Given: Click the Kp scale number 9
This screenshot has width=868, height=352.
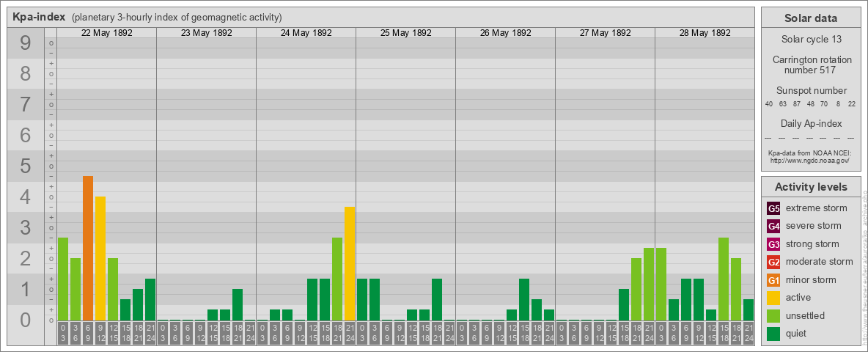Looking at the screenshot, I should point(26,43).
